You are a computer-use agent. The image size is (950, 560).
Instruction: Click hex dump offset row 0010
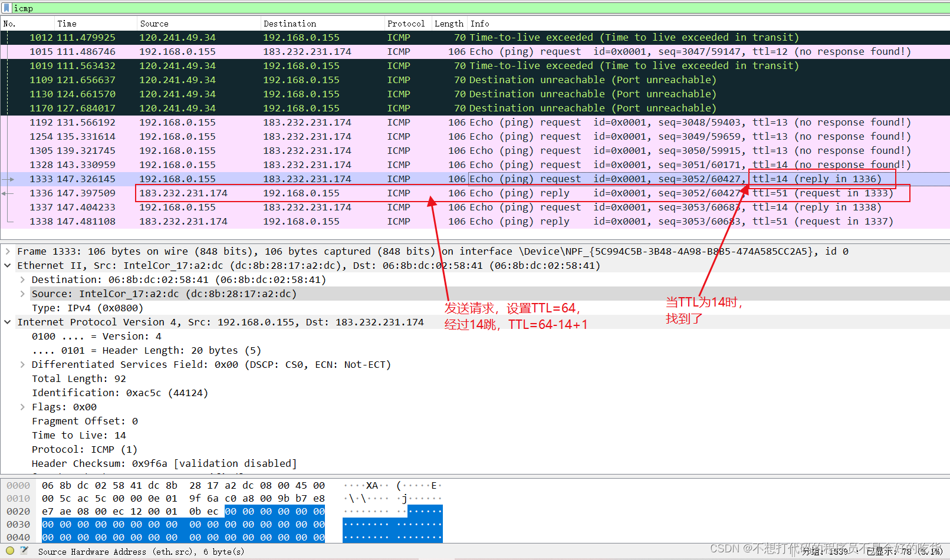[x=18, y=498]
